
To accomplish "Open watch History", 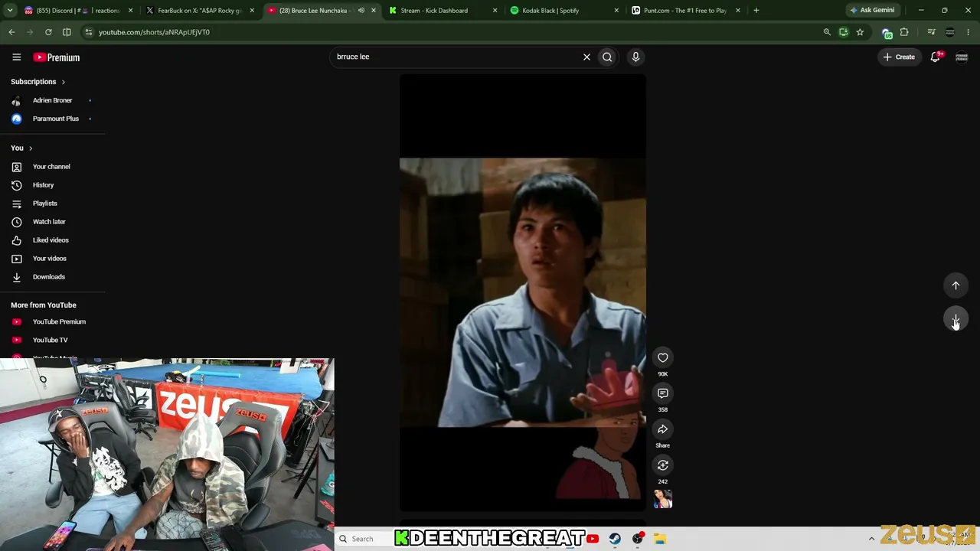I will click(52, 184).
